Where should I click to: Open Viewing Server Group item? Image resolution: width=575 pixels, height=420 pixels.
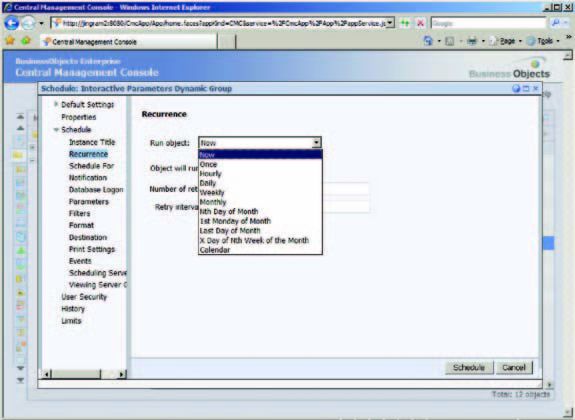click(98, 285)
